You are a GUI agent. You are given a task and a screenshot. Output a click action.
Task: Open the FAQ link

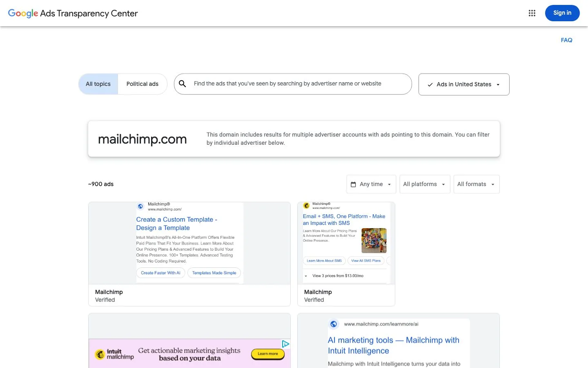point(566,40)
